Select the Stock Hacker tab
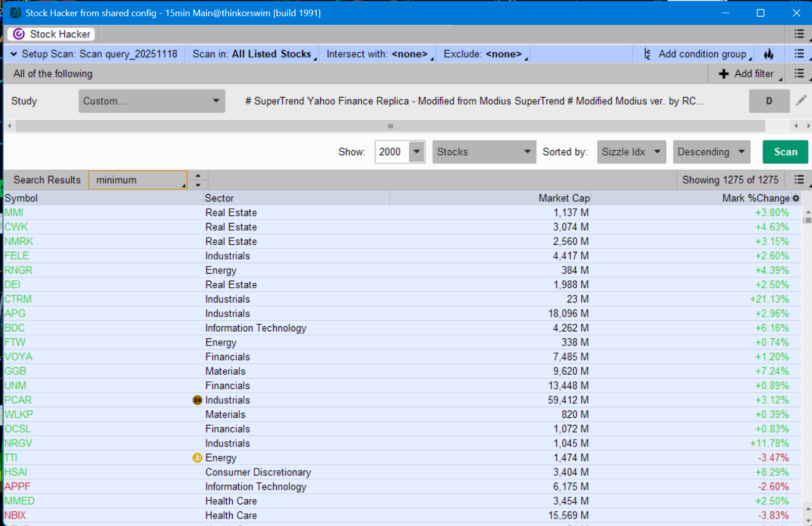 pos(52,34)
